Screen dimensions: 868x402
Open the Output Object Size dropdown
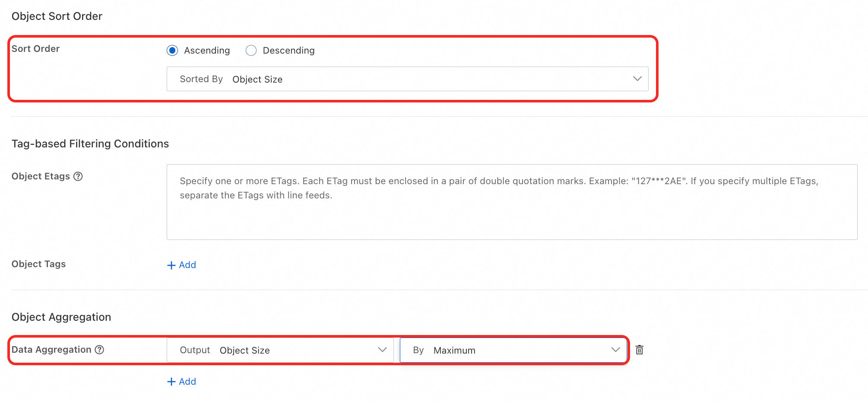(280, 350)
